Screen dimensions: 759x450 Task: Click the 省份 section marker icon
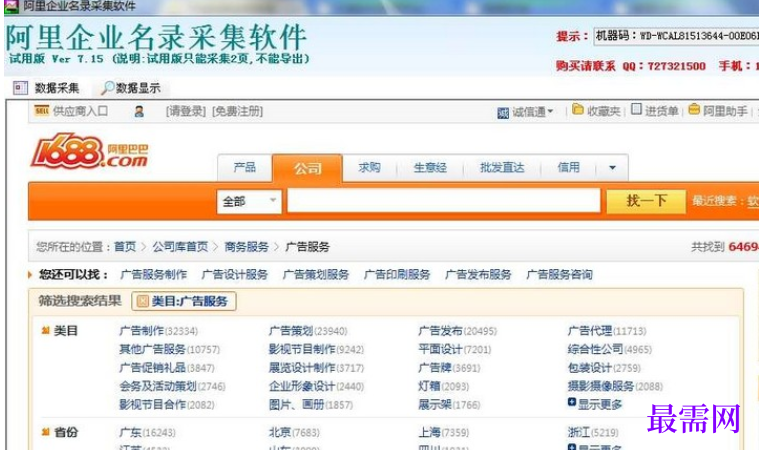point(46,432)
